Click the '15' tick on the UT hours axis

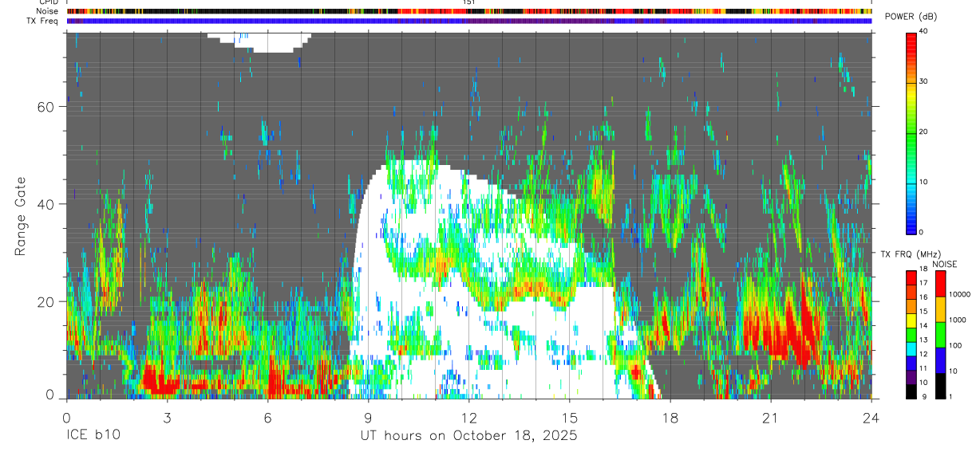point(570,417)
